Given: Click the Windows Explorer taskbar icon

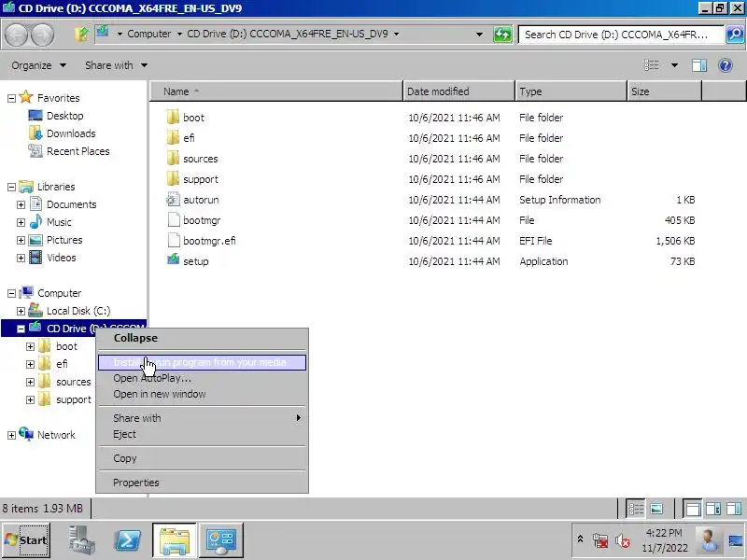Looking at the screenshot, I should pyautogui.click(x=175, y=540).
